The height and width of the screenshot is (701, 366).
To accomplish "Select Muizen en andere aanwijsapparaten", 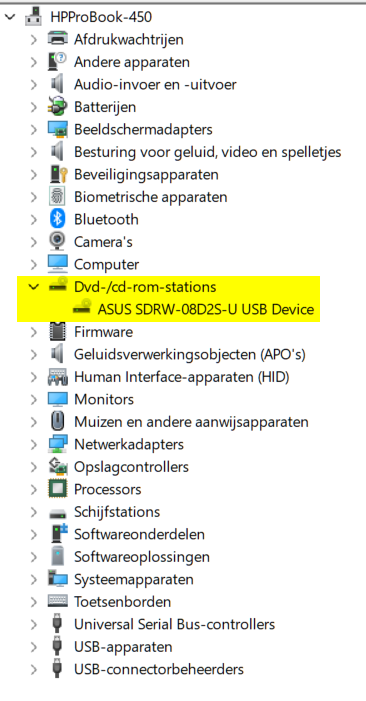I will 191,422.
